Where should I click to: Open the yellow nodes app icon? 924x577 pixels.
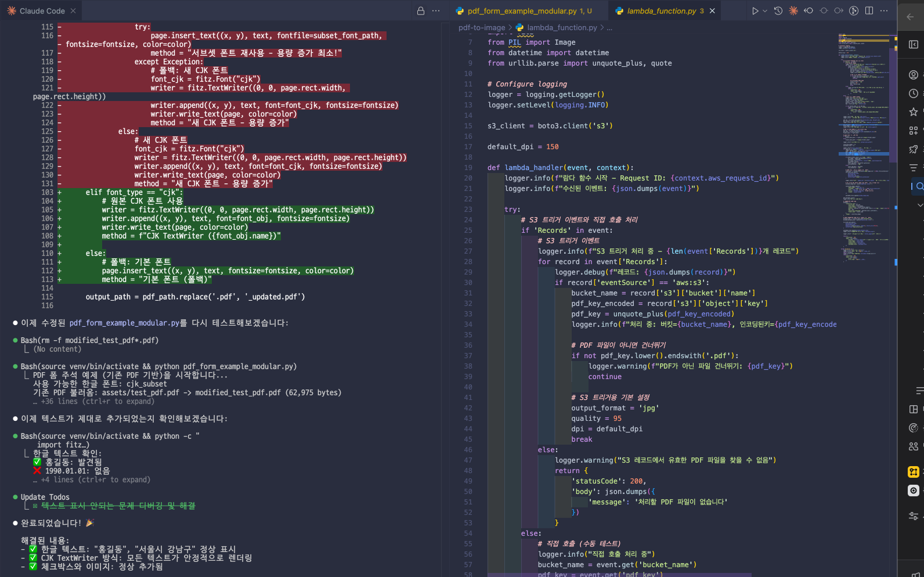point(914,472)
